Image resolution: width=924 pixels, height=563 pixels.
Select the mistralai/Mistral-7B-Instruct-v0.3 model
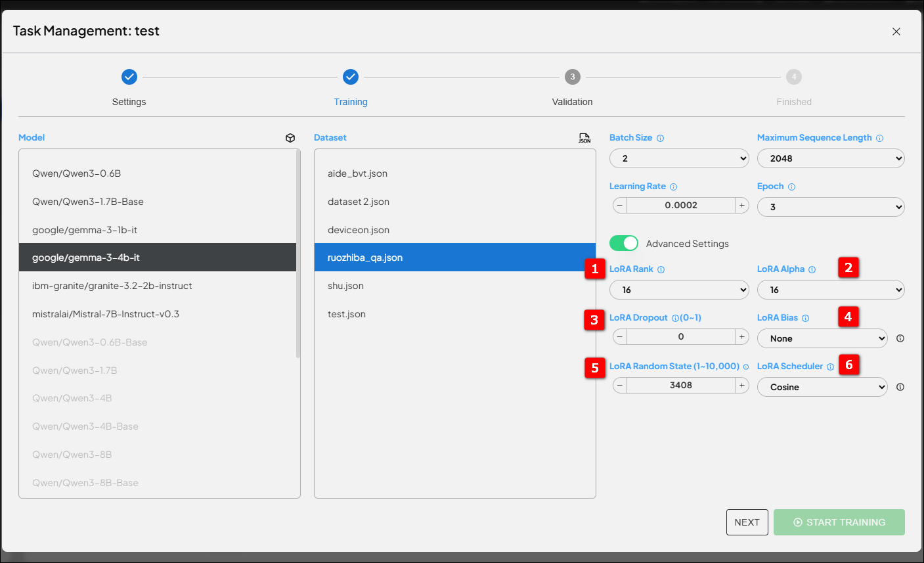tap(106, 314)
